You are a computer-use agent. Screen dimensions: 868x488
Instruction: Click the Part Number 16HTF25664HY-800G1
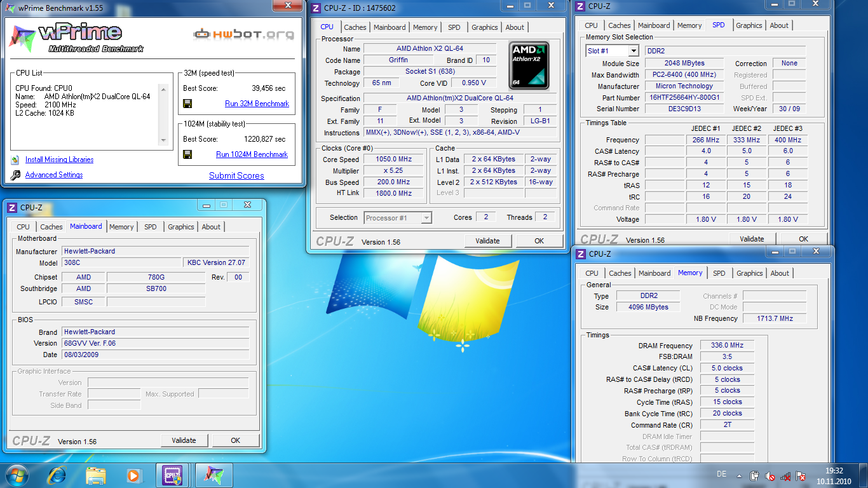(x=685, y=98)
